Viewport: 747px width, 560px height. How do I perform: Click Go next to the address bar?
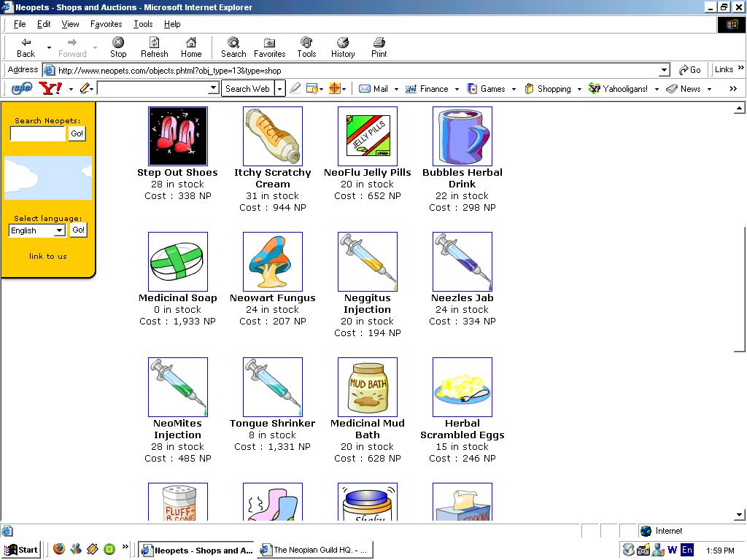click(690, 70)
